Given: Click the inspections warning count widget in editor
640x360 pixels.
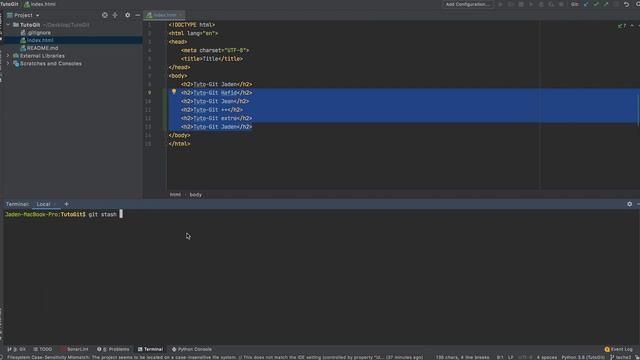Looking at the screenshot, I should [x=622, y=26].
